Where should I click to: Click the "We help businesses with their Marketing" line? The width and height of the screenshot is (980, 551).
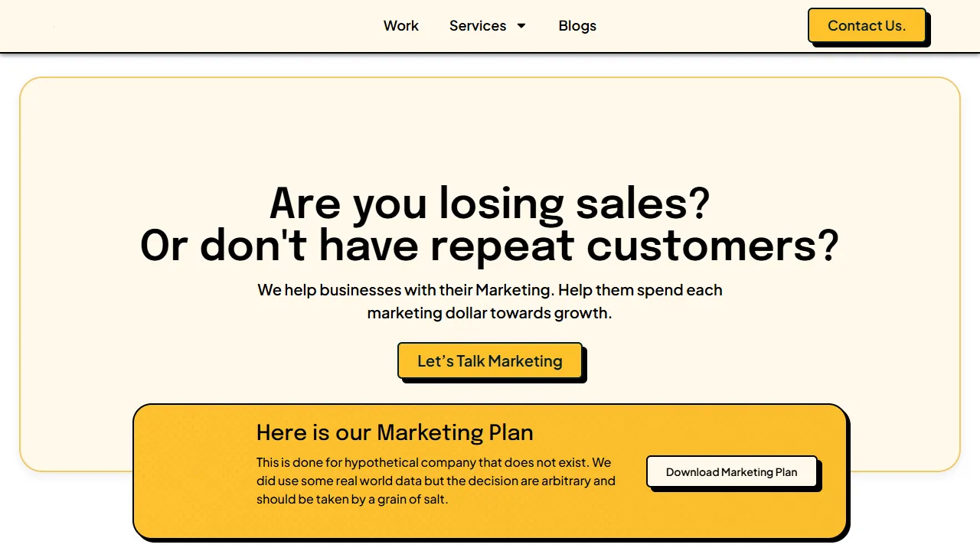490,291
